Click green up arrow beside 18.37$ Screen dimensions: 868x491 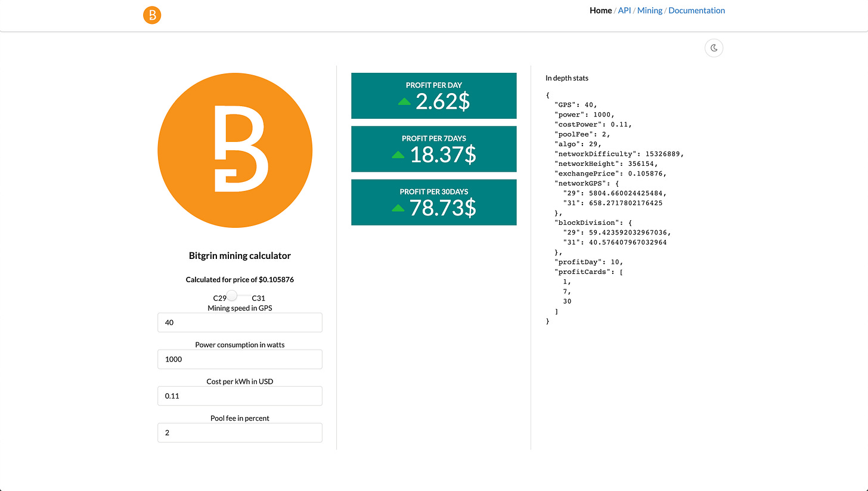(x=398, y=155)
